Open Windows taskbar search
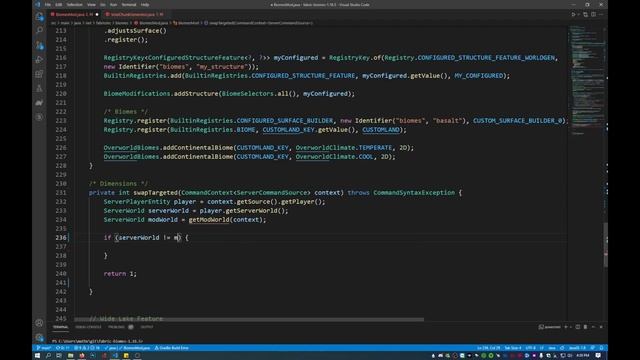 [x=48, y=356]
